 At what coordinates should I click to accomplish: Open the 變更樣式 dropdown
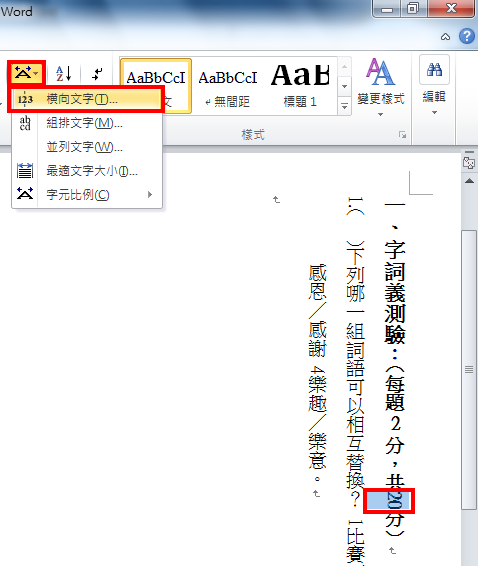(x=381, y=87)
